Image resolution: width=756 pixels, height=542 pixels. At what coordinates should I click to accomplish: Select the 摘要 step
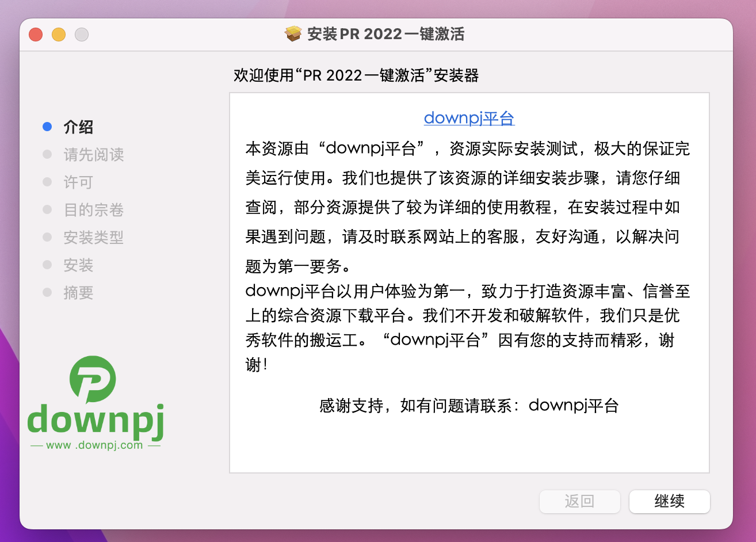[x=78, y=293]
